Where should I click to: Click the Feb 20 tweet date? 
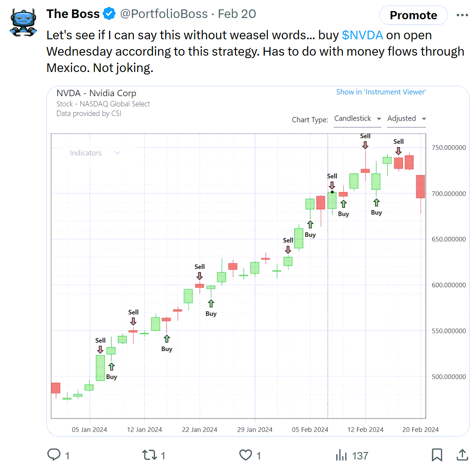pyautogui.click(x=237, y=14)
